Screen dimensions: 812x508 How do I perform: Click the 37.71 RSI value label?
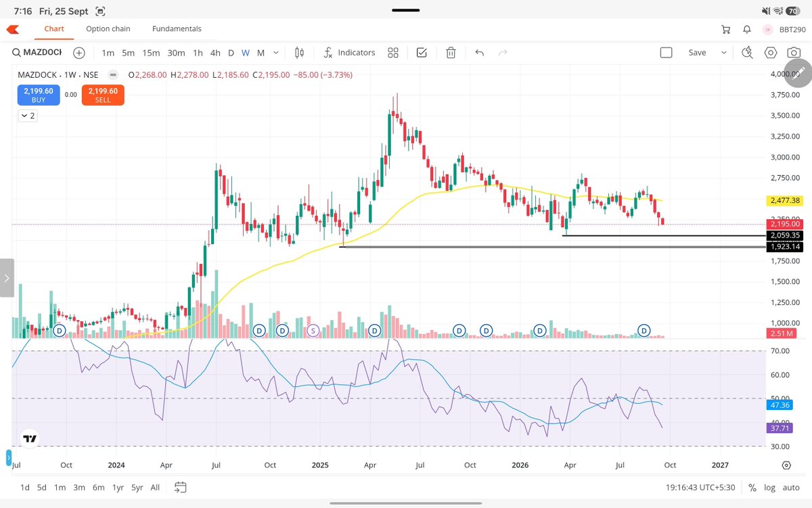click(x=780, y=428)
